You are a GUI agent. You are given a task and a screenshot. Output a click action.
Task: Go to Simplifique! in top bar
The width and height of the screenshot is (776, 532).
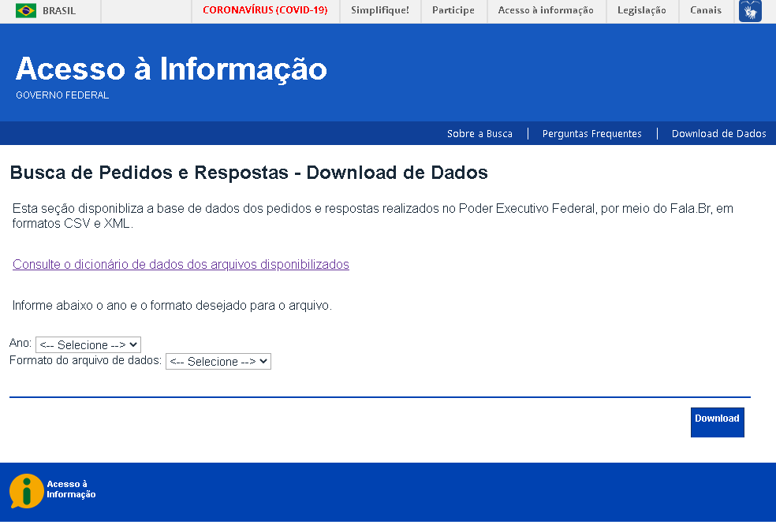click(380, 10)
